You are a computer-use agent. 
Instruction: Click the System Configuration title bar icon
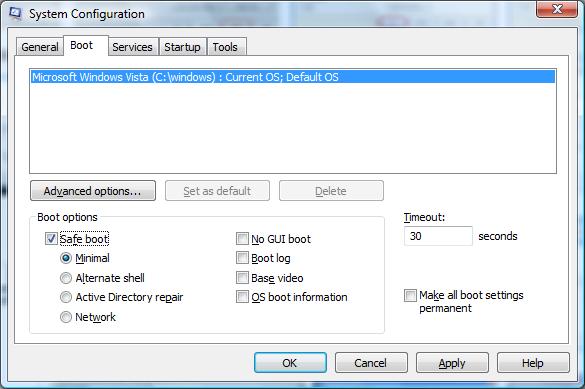16,13
